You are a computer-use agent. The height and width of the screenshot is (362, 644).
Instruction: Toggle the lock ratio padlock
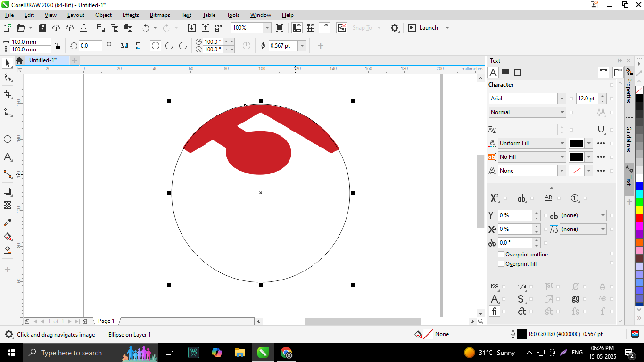(58, 46)
